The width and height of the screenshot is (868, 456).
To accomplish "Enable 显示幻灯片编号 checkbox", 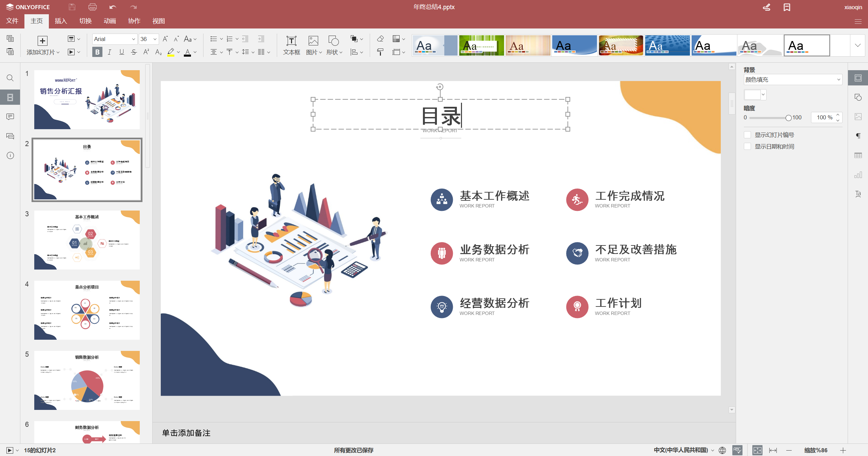I will click(x=747, y=135).
